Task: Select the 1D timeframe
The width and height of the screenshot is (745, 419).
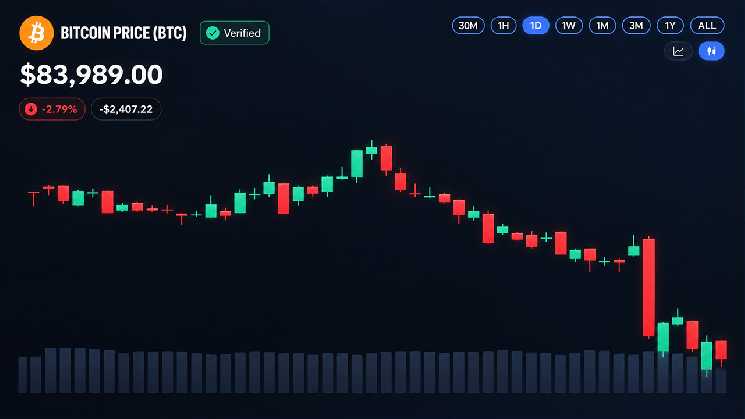Action: point(536,26)
